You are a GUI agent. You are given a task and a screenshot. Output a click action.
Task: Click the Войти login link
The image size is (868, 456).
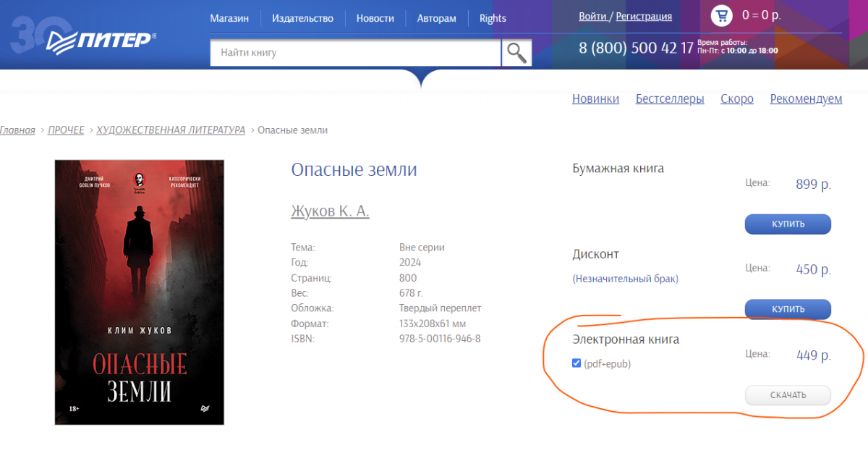pyautogui.click(x=592, y=16)
